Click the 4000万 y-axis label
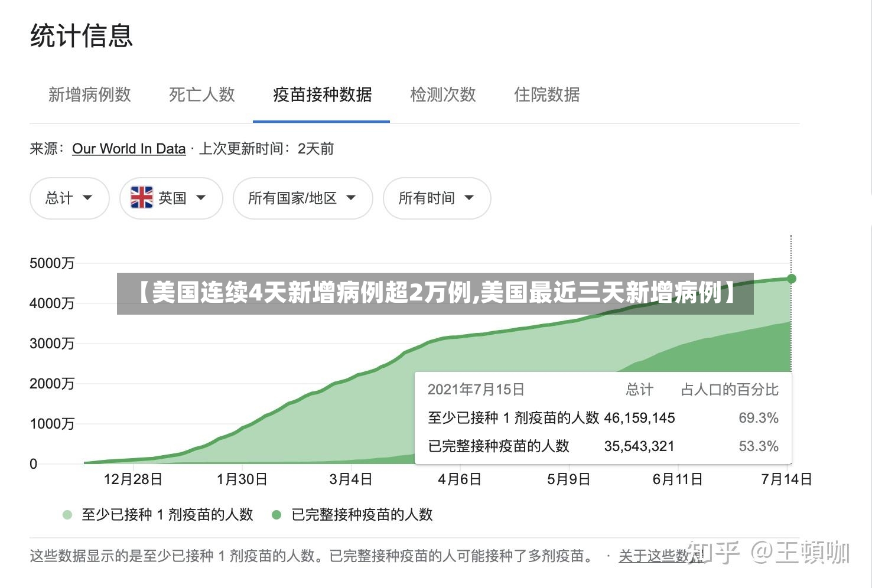Viewport: 872px width, 588px height. (52, 303)
